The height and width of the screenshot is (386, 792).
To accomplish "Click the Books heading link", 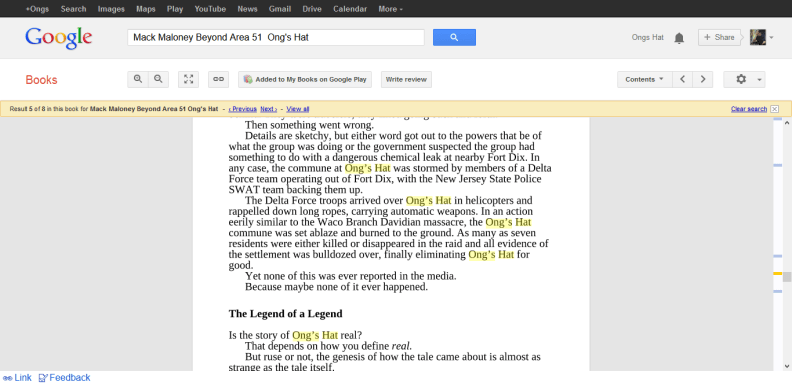I will click(41, 80).
